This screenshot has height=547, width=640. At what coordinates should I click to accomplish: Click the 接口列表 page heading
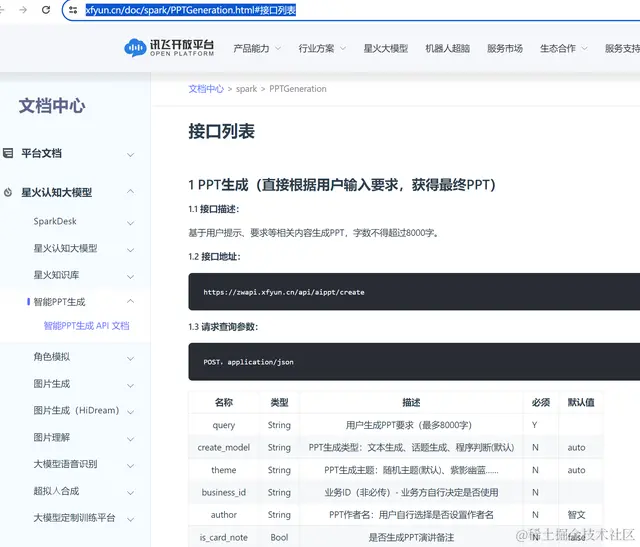coord(222,131)
